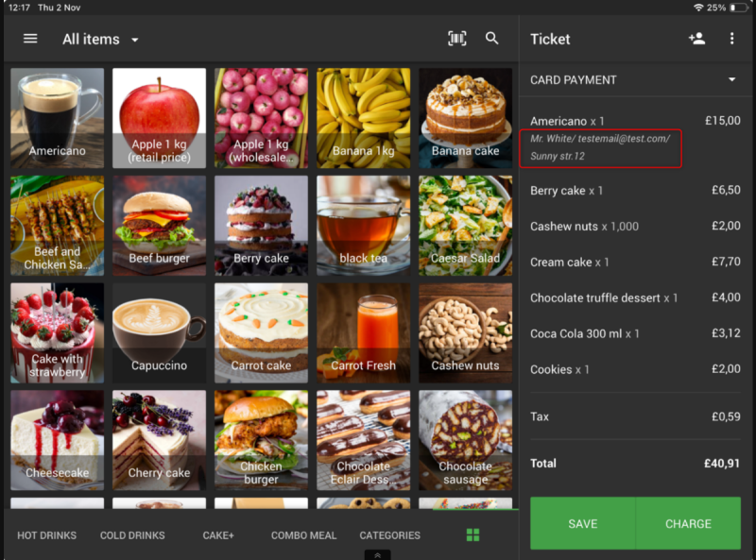The width and height of the screenshot is (756, 560).
Task: Add Americano item to ticket
Action: click(x=57, y=118)
